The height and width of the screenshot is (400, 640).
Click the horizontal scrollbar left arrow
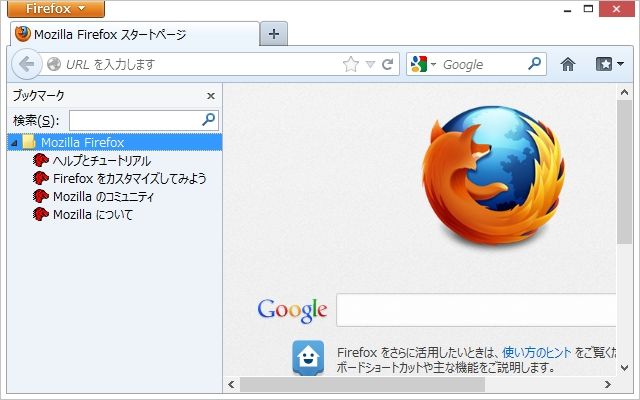tap(231, 384)
